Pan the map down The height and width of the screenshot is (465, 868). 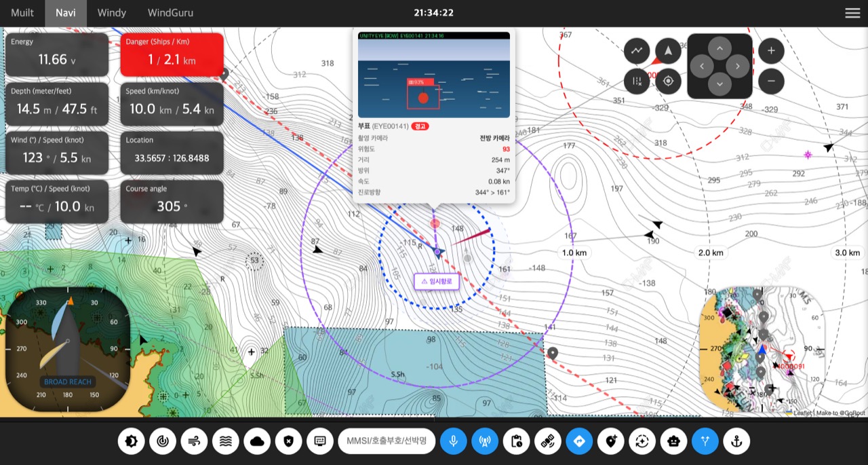[719, 84]
